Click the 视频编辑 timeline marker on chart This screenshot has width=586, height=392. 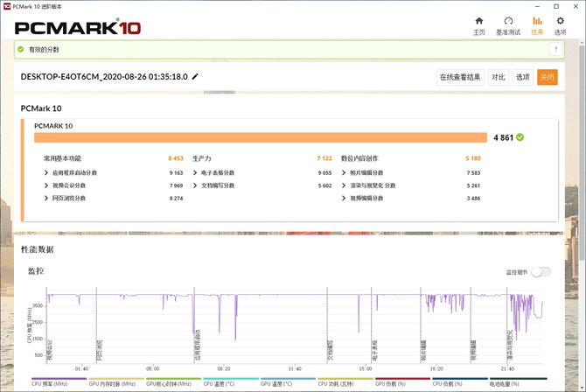(473, 351)
